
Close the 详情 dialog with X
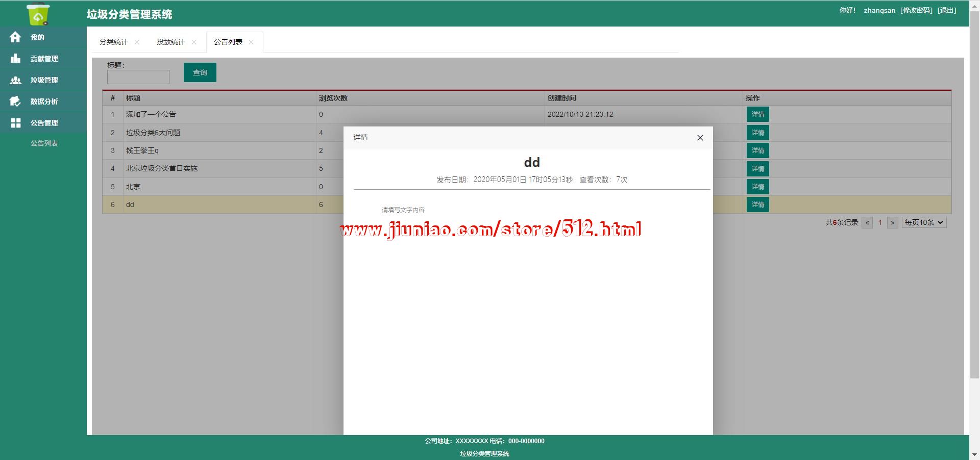[700, 138]
